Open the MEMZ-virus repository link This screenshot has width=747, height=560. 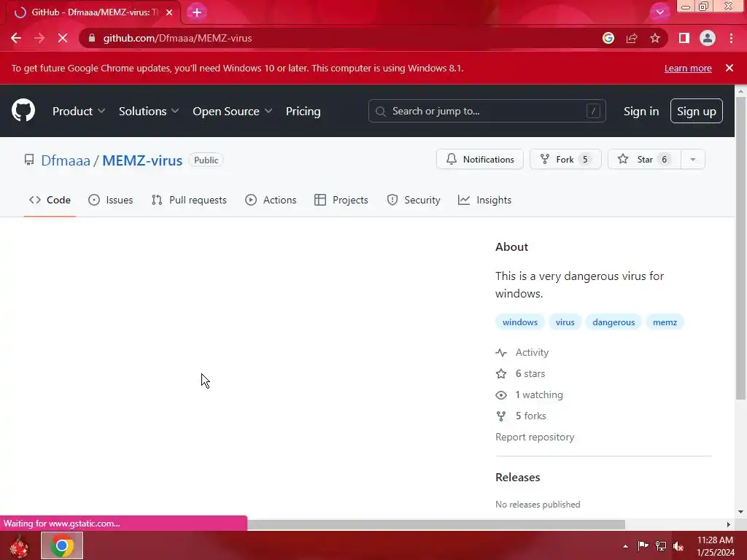click(x=142, y=160)
